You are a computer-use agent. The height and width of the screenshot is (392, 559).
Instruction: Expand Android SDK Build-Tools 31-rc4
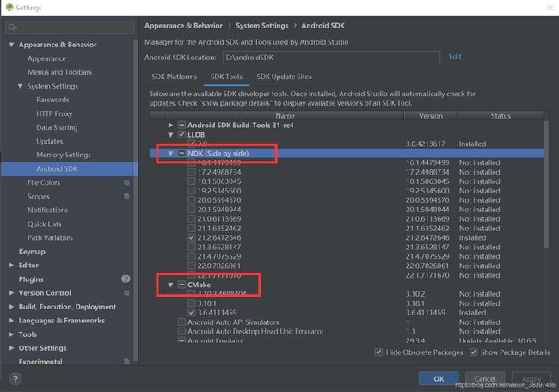(x=171, y=126)
